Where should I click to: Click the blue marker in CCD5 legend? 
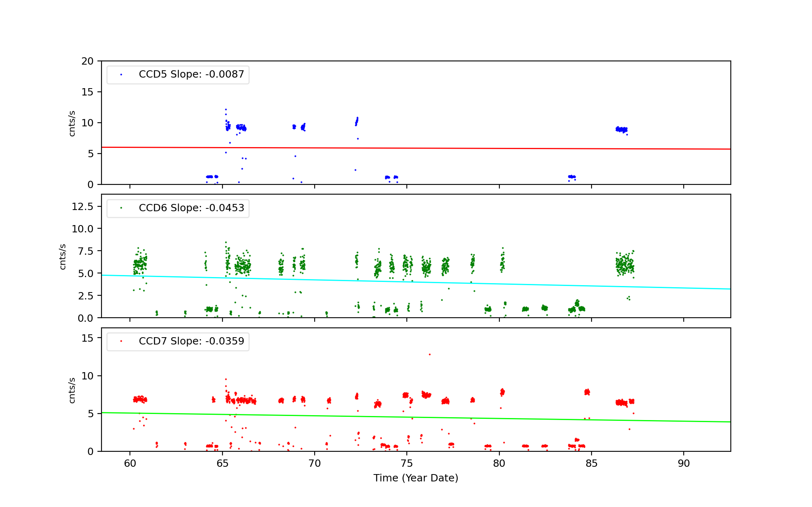pyautogui.click(x=121, y=75)
